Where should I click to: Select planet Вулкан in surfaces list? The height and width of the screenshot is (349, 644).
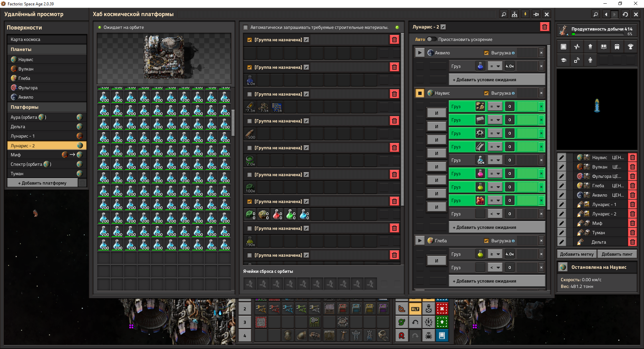point(47,69)
